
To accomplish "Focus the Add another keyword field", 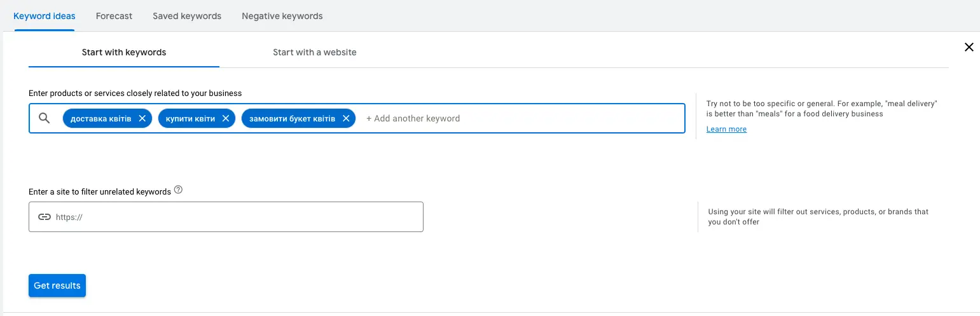I will tap(413, 118).
